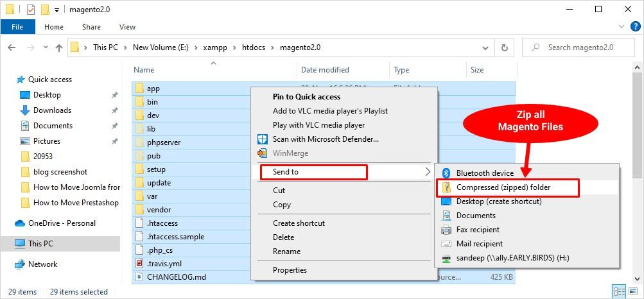The height and width of the screenshot is (299, 644).
Task: Choose Properties from the context menu
Action: click(290, 270)
